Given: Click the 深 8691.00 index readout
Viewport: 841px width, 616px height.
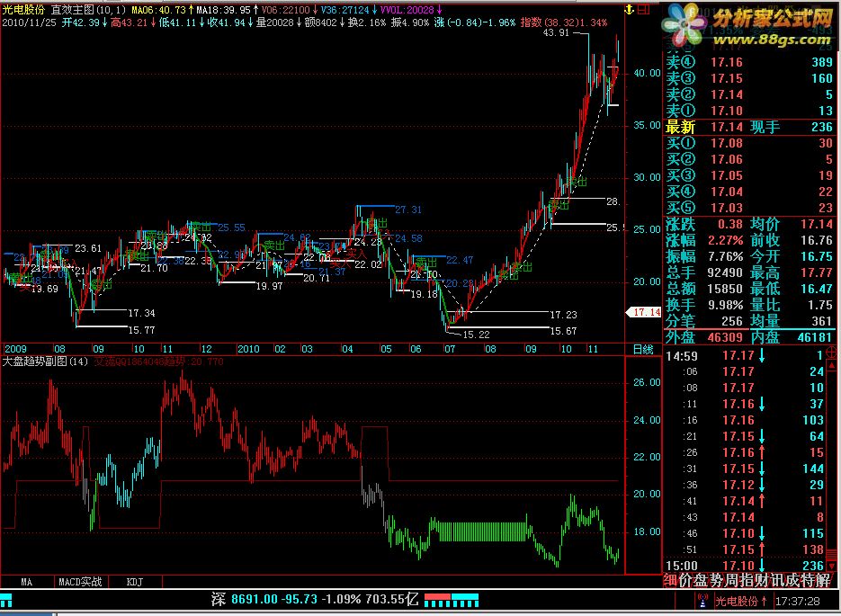Looking at the screenshot, I should tap(246, 600).
